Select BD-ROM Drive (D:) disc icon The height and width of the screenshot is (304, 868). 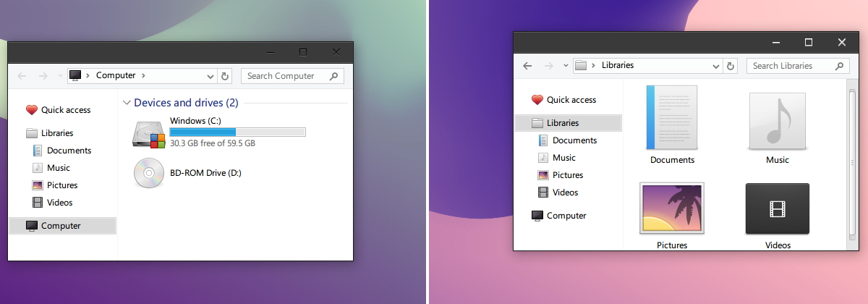[149, 173]
